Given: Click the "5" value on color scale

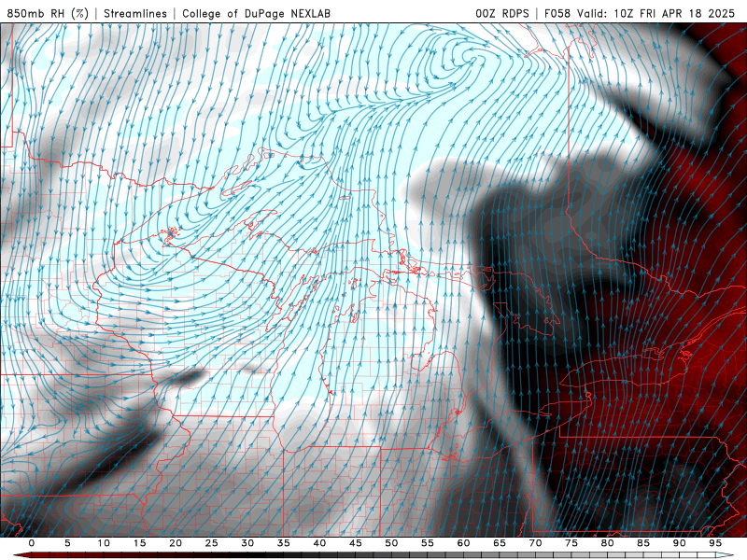Looking at the screenshot, I should coord(67,543).
